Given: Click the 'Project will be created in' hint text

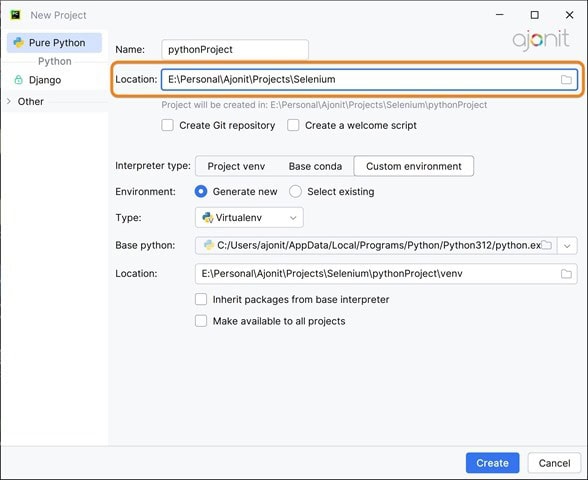Looking at the screenshot, I should pos(324,105).
